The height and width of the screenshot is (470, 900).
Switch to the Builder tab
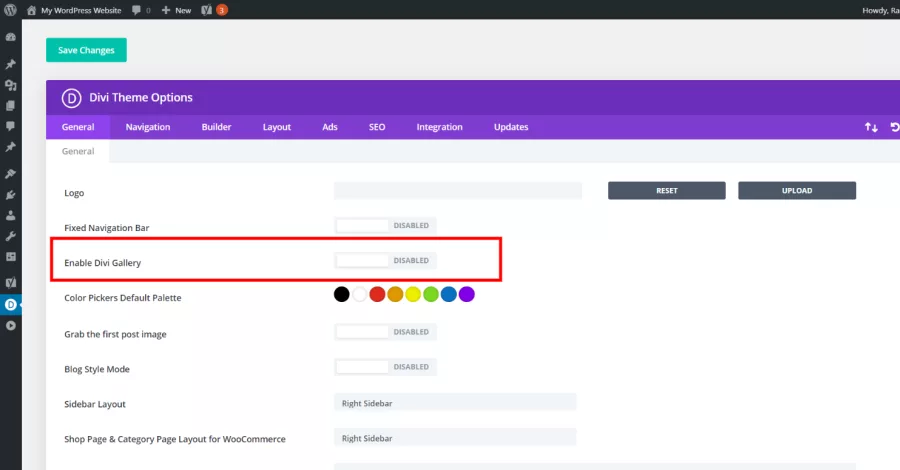[216, 127]
